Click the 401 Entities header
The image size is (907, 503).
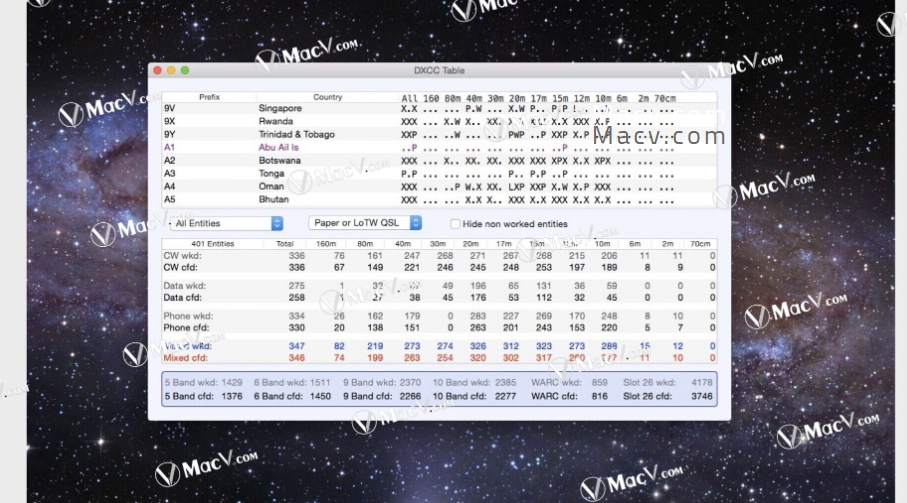coord(212,244)
